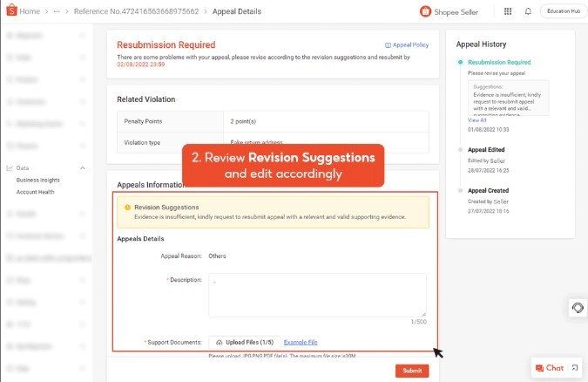The height and width of the screenshot is (382, 588).
Task: Go to Home via breadcrumb
Action: (30, 11)
